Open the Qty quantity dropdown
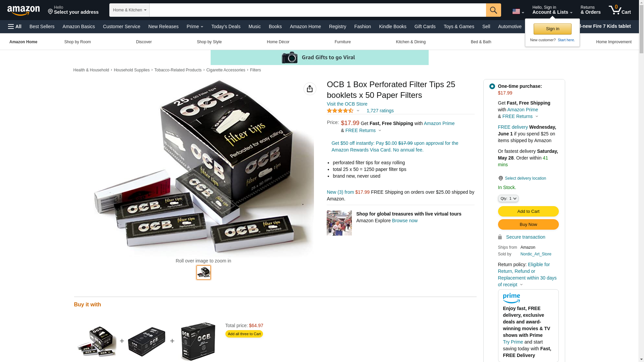Screen dimensions: 644x362 (508, 198)
